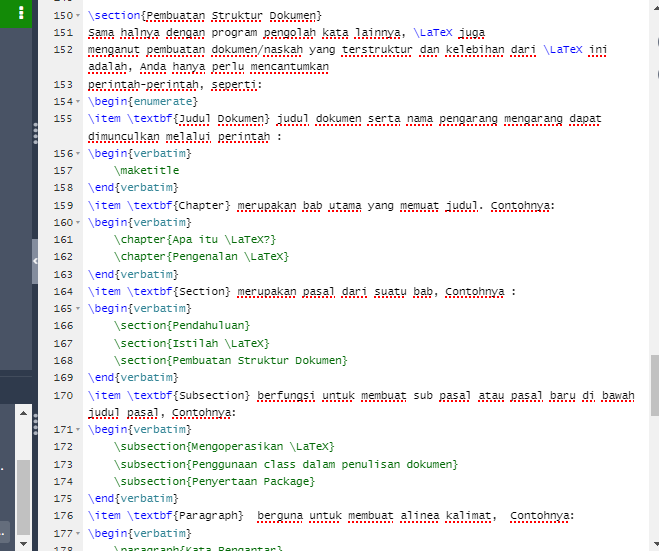Click the left panel scrollbar down arrow
The height and width of the screenshot is (551, 659).
tap(24, 543)
